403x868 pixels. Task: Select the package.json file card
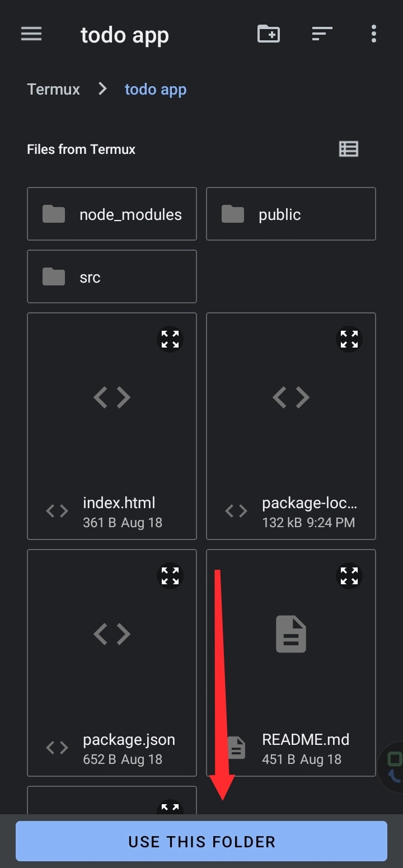[x=112, y=663]
